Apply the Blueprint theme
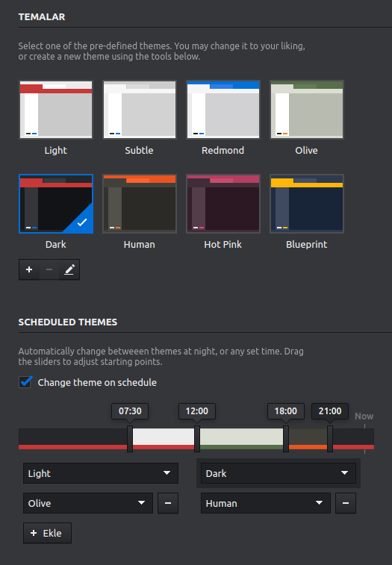 click(x=307, y=204)
